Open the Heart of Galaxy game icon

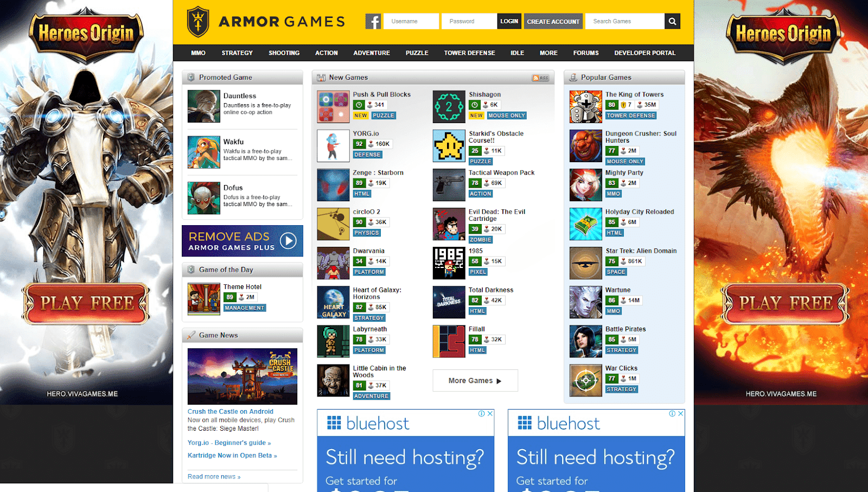point(333,302)
